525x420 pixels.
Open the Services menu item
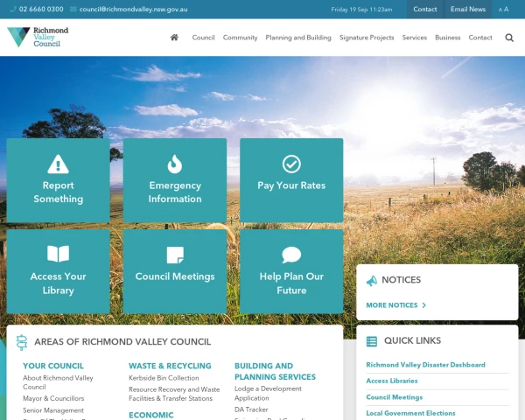[414, 38]
